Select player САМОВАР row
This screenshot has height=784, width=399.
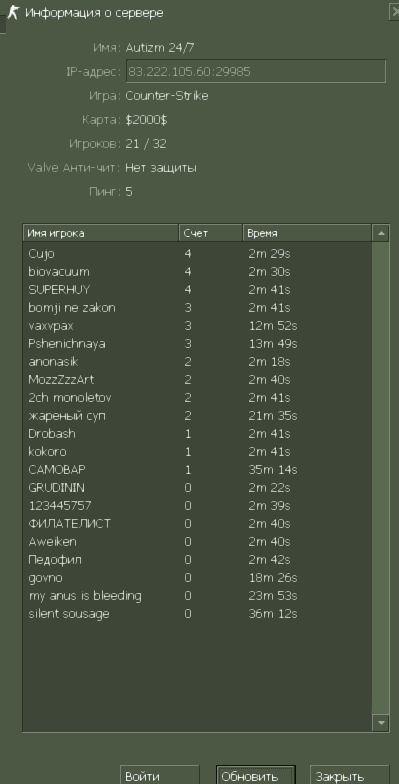(x=198, y=470)
